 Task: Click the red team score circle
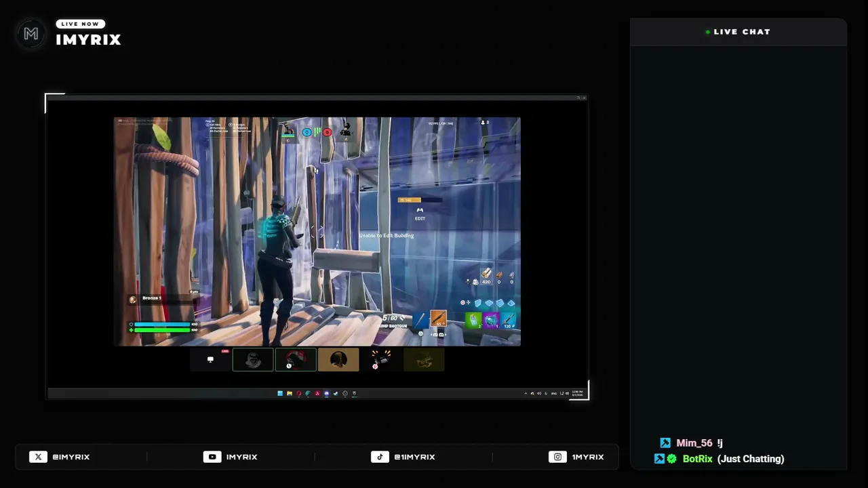coord(328,132)
